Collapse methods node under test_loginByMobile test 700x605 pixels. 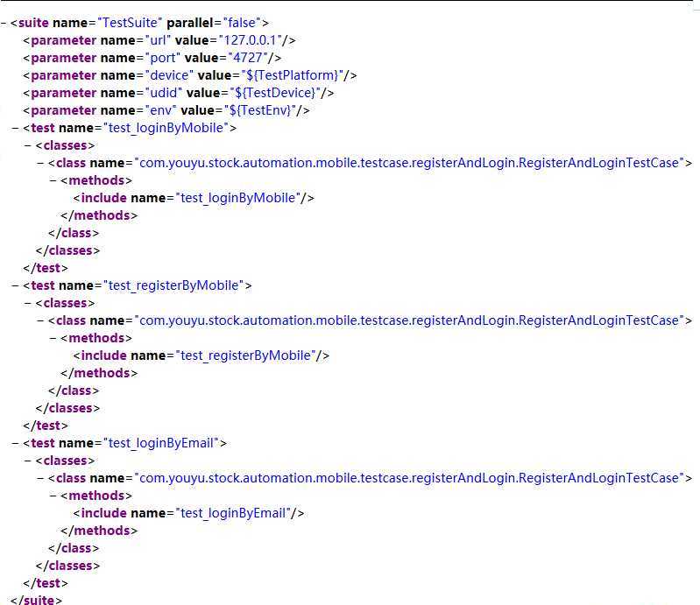point(53,180)
